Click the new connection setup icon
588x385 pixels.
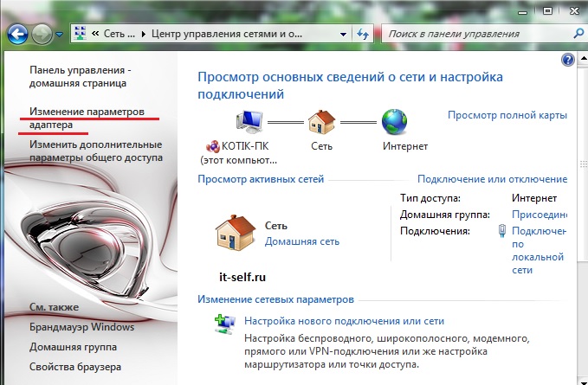225,324
